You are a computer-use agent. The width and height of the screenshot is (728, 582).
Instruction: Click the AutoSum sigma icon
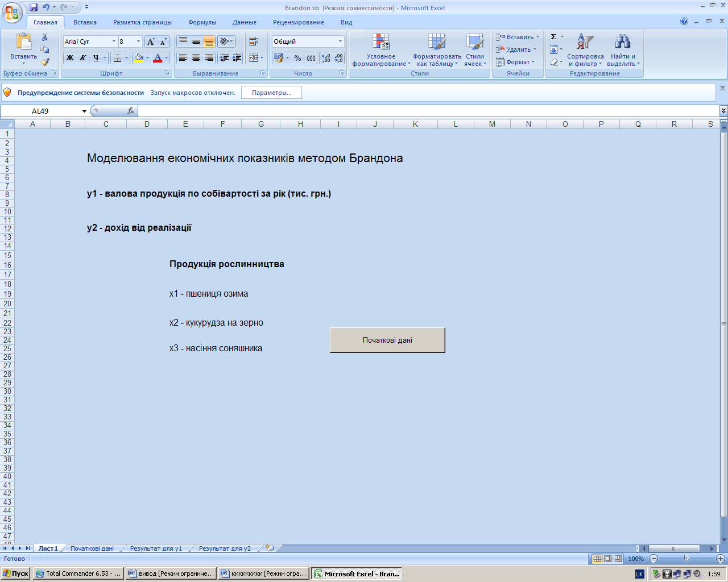coord(553,37)
